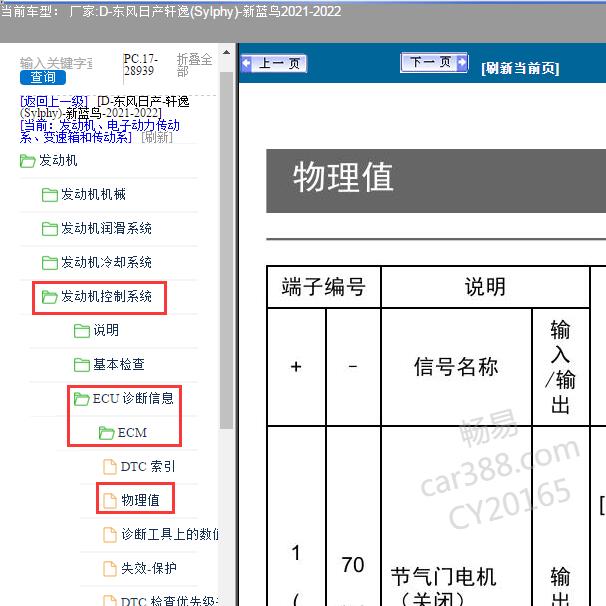Click the 信号名称 column header
This screenshot has height=606, width=606.
click(456, 367)
